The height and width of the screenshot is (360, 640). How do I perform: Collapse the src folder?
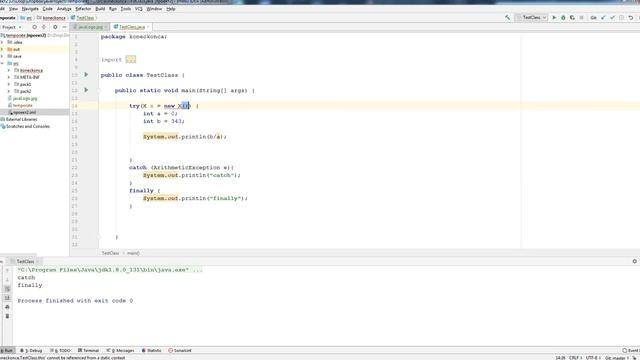click(2, 63)
